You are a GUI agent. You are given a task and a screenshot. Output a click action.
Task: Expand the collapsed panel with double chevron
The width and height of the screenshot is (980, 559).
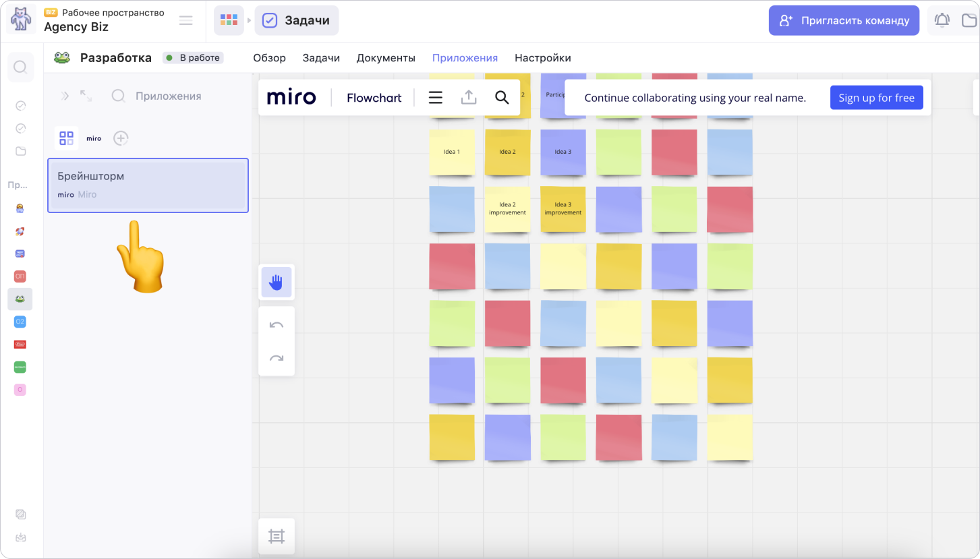[65, 96]
